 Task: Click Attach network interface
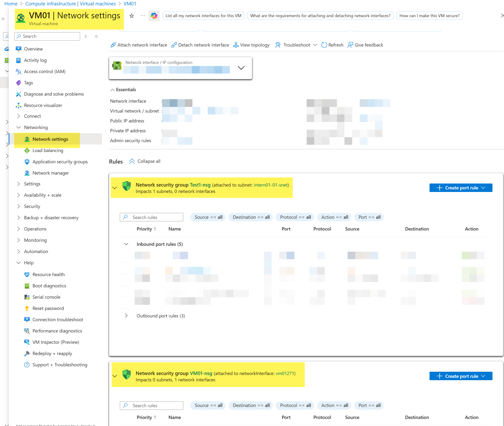139,45
